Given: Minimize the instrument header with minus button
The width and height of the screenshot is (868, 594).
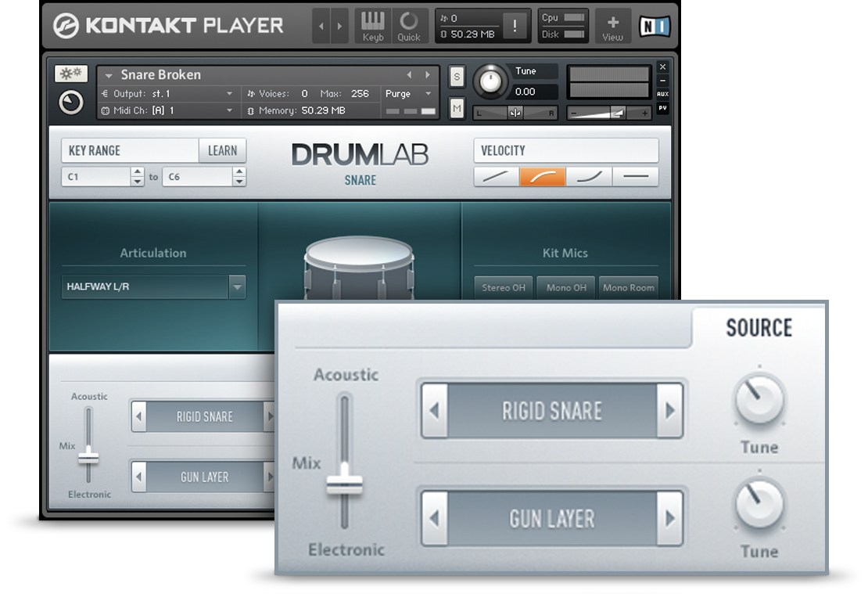Looking at the screenshot, I should (662, 81).
